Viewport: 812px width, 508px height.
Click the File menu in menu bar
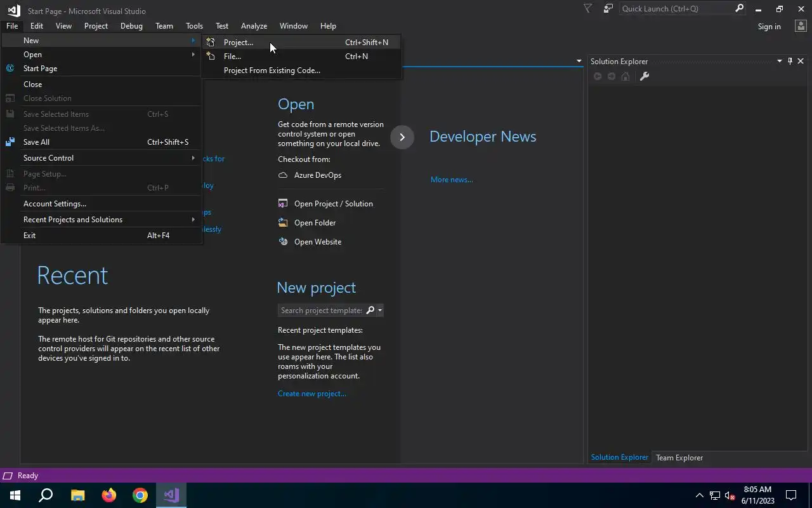coord(12,26)
